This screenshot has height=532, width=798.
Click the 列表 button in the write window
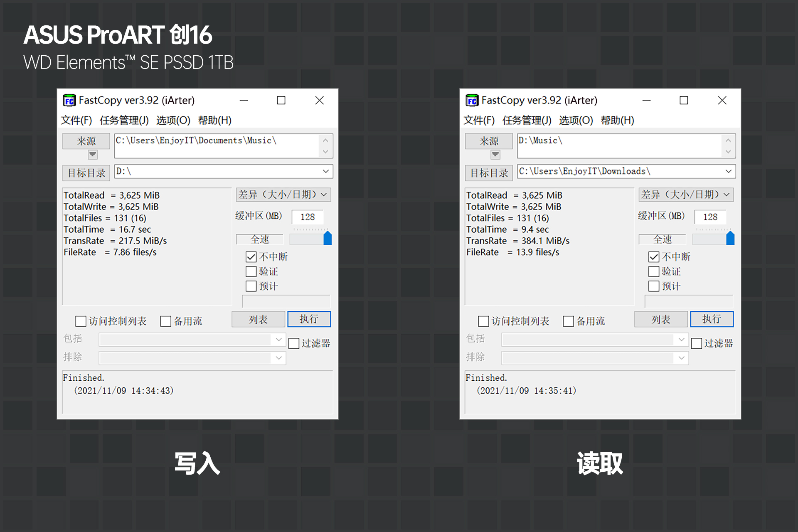(x=258, y=319)
